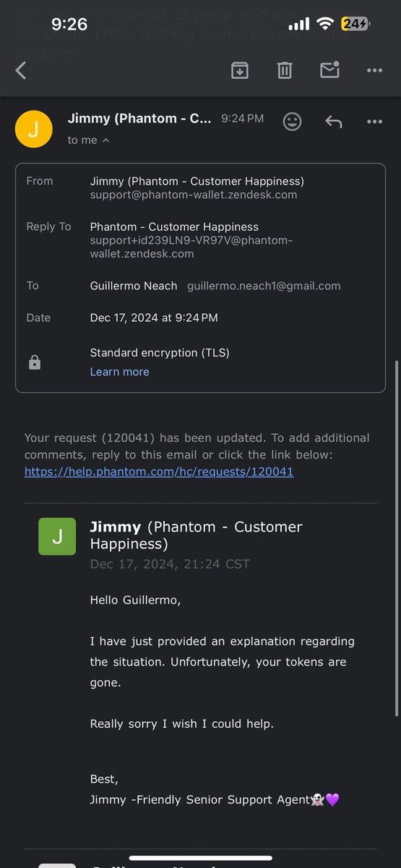Collapse sender details via 'to me' chevron

89,140
